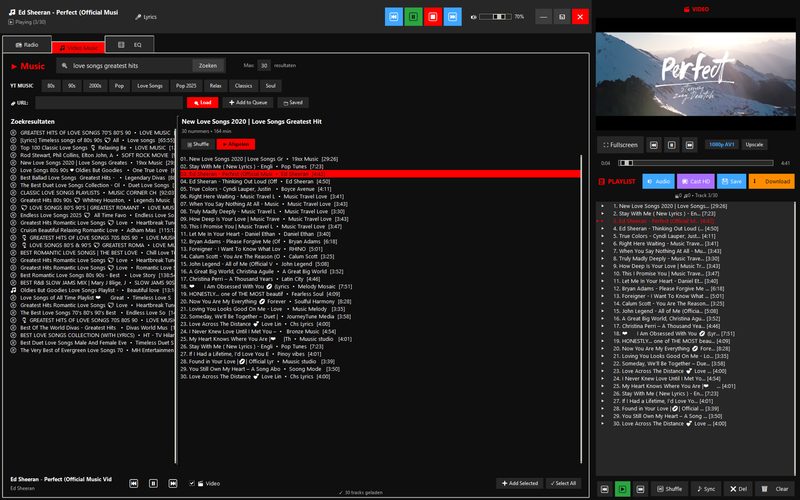Select the Love Songs genre chip
The image size is (800, 500).
tap(149, 86)
